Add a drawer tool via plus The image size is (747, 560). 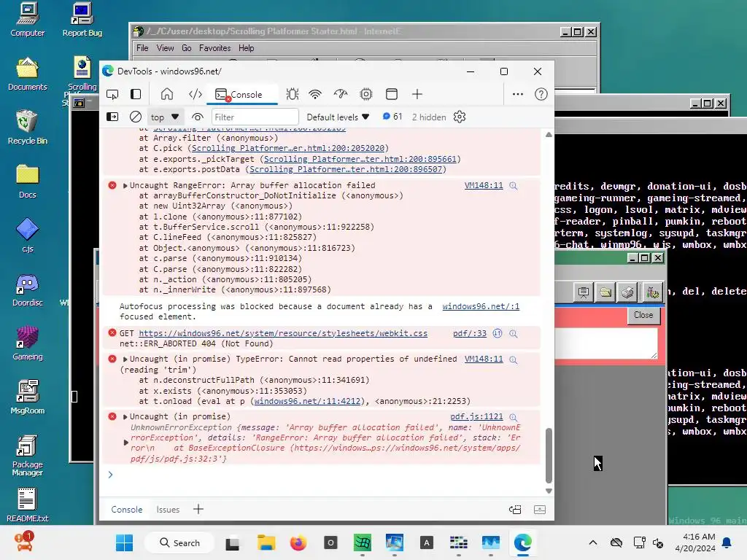click(x=198, y=509)
